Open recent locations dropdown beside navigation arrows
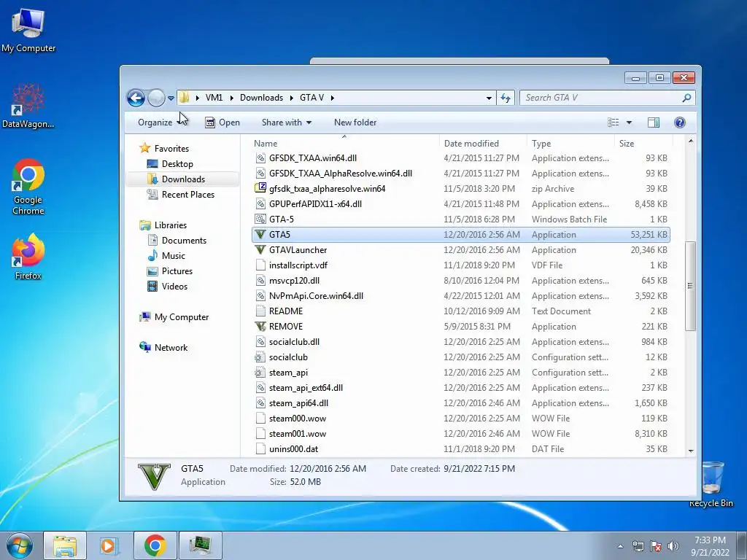This screenshot has width=747, height=560. click(x=171, y=98)
